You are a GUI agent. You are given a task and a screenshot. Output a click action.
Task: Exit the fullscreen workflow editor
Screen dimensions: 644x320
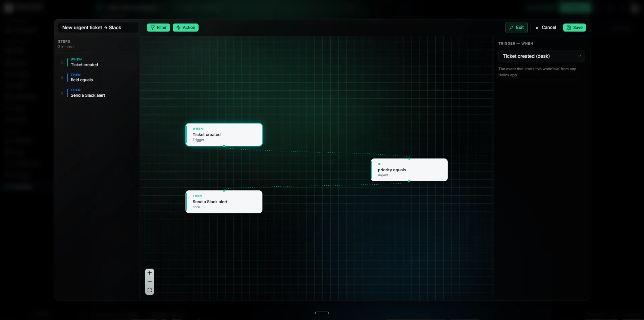(x=517, y=28)
